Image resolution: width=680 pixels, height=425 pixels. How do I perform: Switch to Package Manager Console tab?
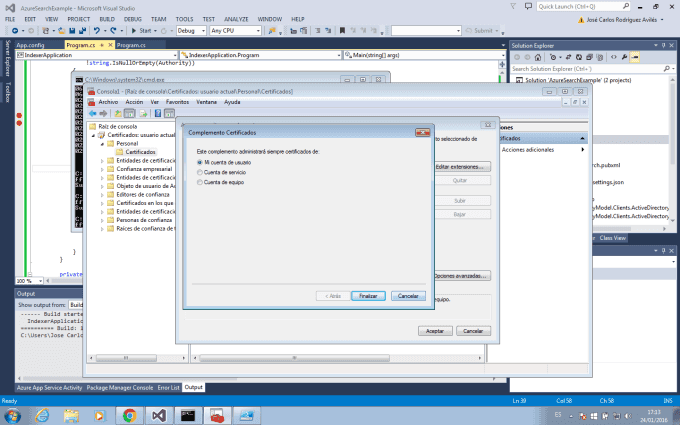coord(120,388)
